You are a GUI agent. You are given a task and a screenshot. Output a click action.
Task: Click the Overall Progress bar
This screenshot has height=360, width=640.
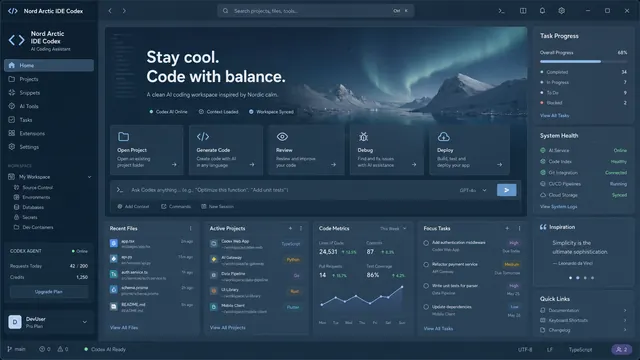click(583, 62)
